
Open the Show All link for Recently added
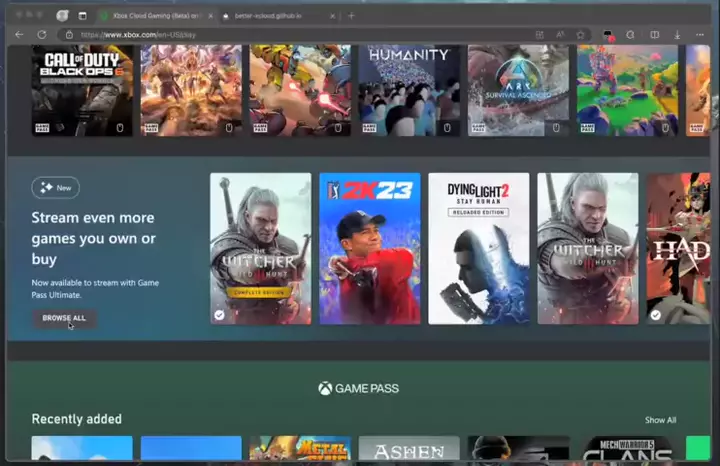coord(660,420)
